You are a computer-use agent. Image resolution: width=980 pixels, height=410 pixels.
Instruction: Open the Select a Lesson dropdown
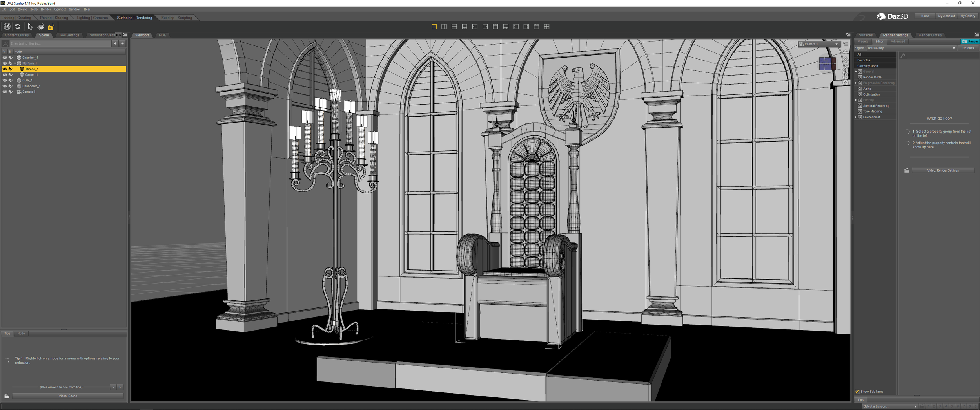[890, 406]
